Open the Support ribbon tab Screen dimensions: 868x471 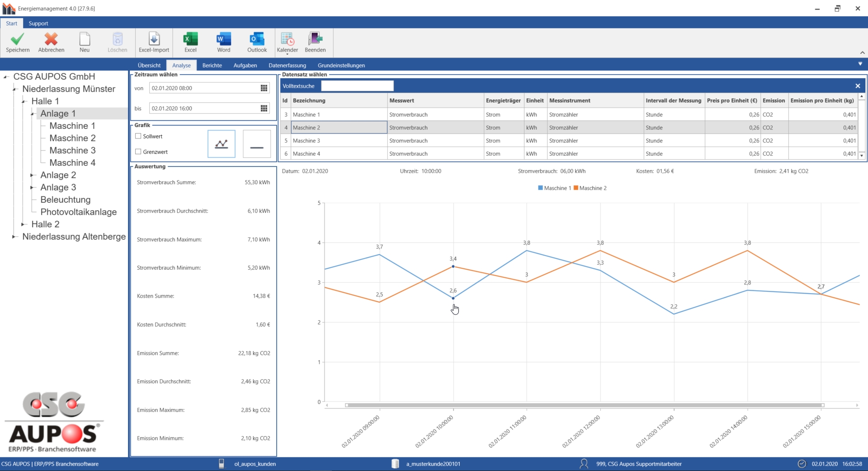point(38,24)
